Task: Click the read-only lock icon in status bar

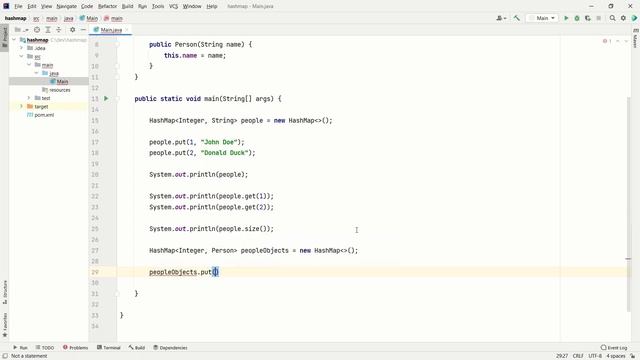Action: 633,356
